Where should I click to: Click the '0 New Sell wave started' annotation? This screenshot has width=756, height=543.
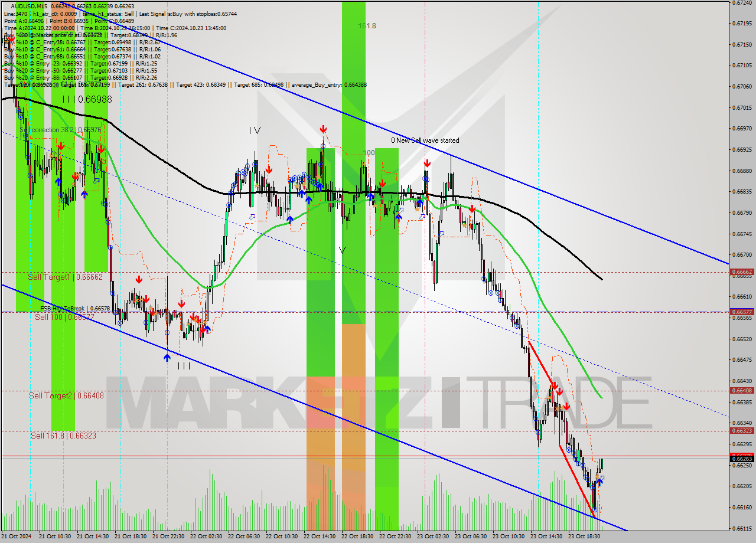click(x=425, y=140)
